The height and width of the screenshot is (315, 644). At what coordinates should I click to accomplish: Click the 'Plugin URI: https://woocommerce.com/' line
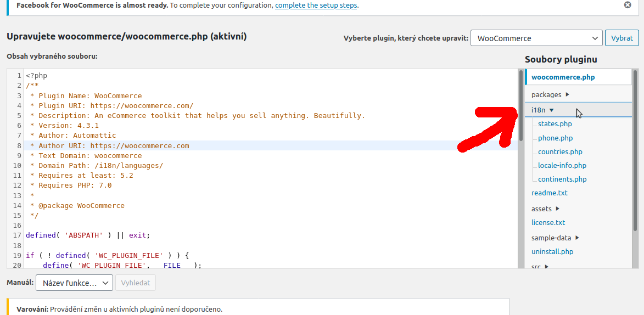(x=111, y=106)
